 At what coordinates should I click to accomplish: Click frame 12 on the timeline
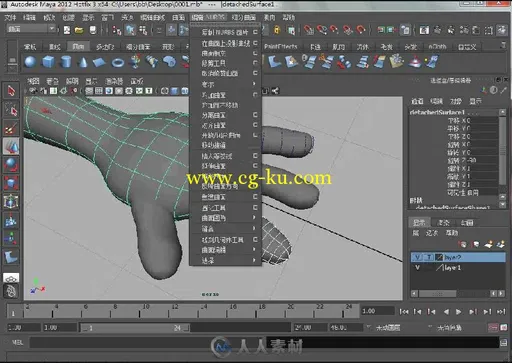[x=175, y=310]
